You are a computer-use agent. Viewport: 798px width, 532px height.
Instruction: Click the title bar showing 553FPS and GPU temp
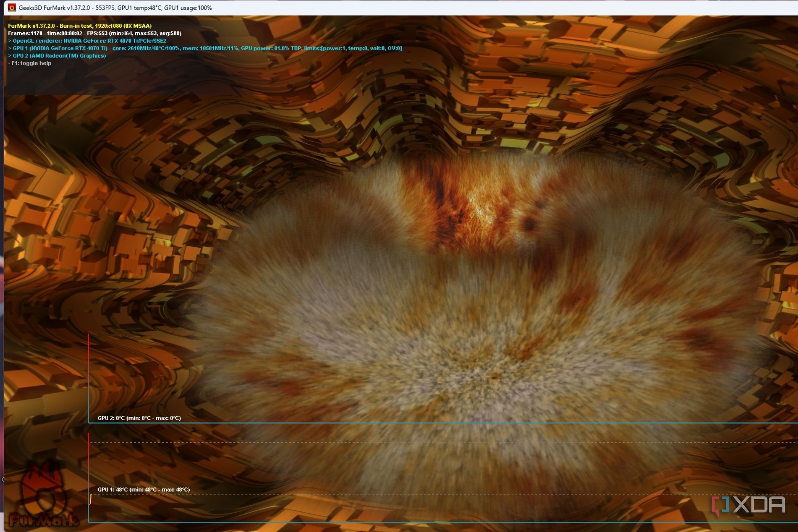[x=114, y=7]
